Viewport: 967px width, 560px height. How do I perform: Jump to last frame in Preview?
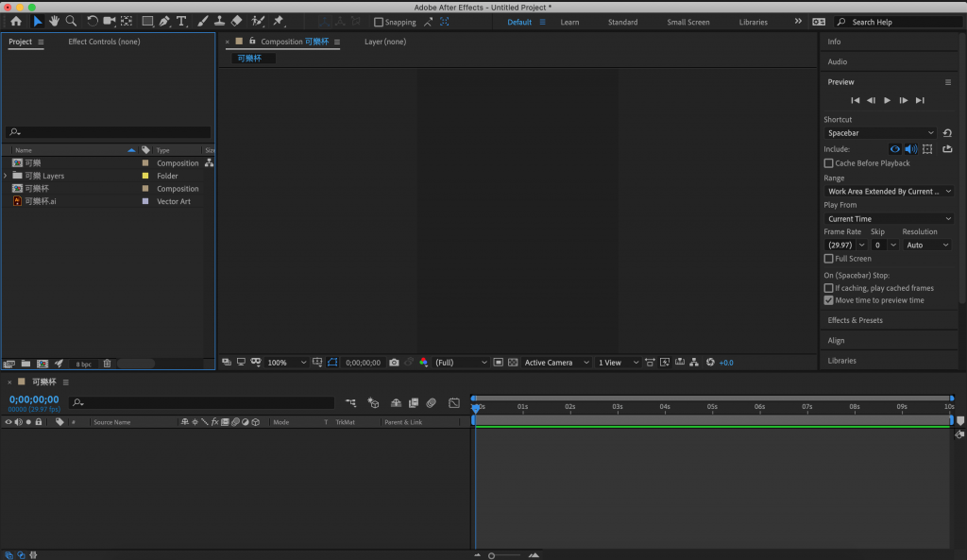point(920,100)
